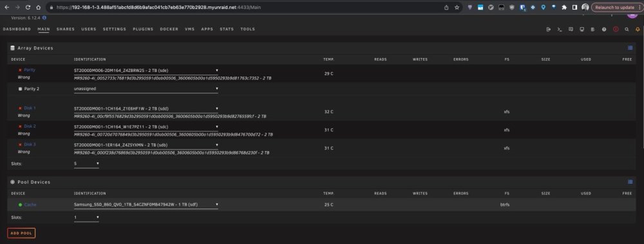Open the system log icon

592,29
